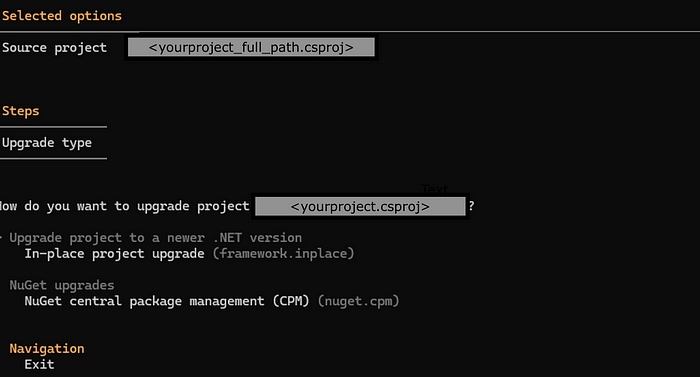Click Upgrade project to a newer .NET version
The height and width of the screenshot is (377, 700).
pos(155,238)
